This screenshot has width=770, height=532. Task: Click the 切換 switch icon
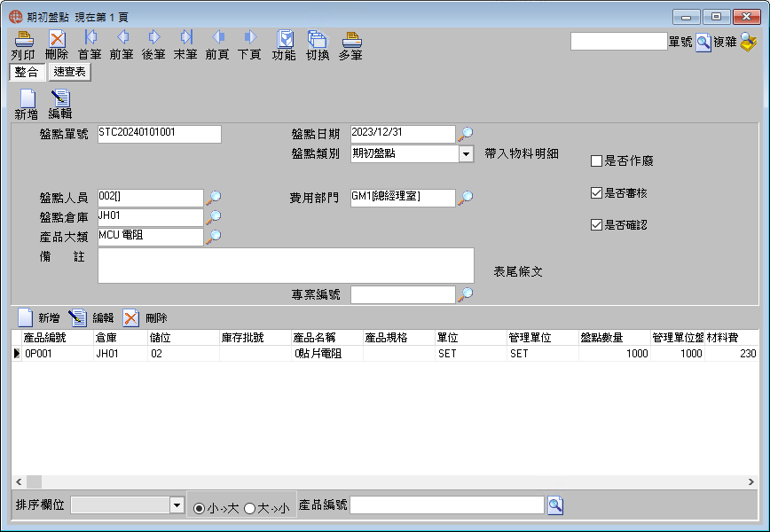click(318, 39)
